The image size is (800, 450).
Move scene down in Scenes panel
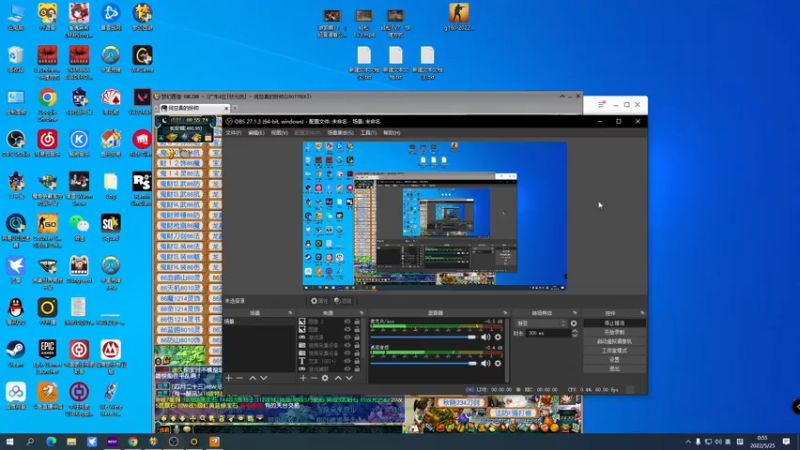(x=264, y=378)
